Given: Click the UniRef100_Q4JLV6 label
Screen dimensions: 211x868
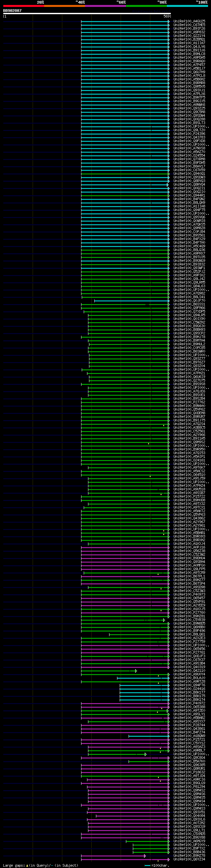Looking at the screenshot, I should pyautogui.click(x=189, y=47).
